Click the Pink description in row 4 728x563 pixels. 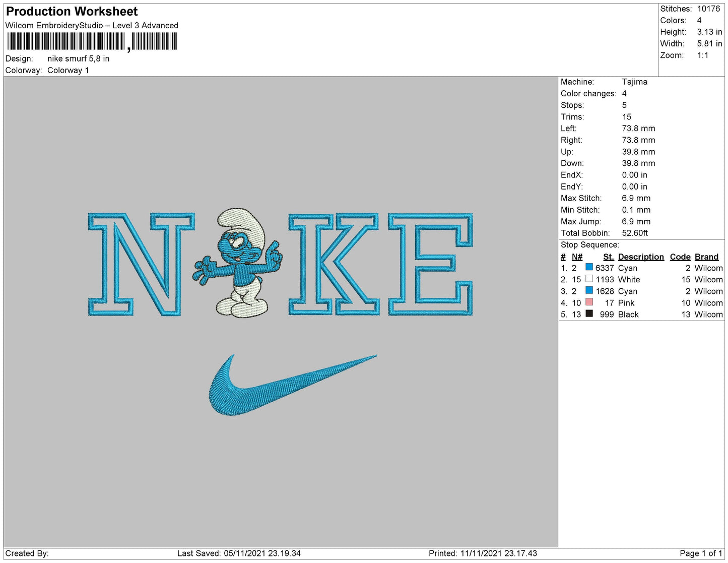coord(626,303)
